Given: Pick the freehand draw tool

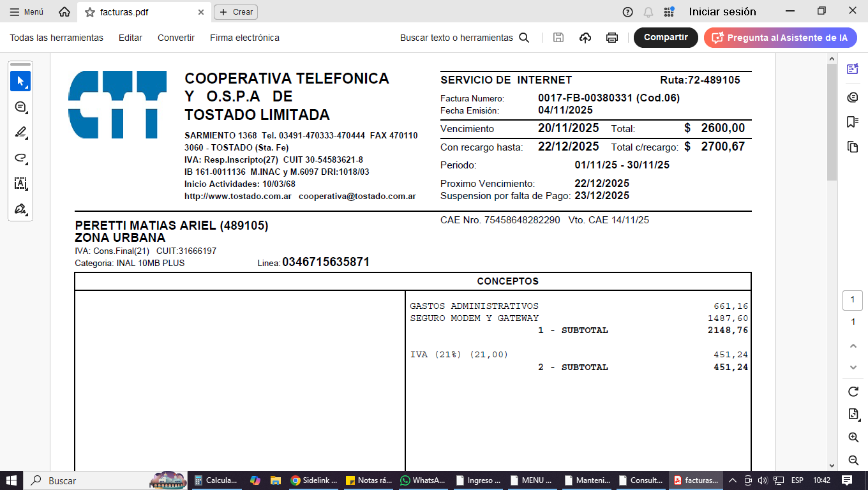Looking at the screenshot, I should coord(20,158).
